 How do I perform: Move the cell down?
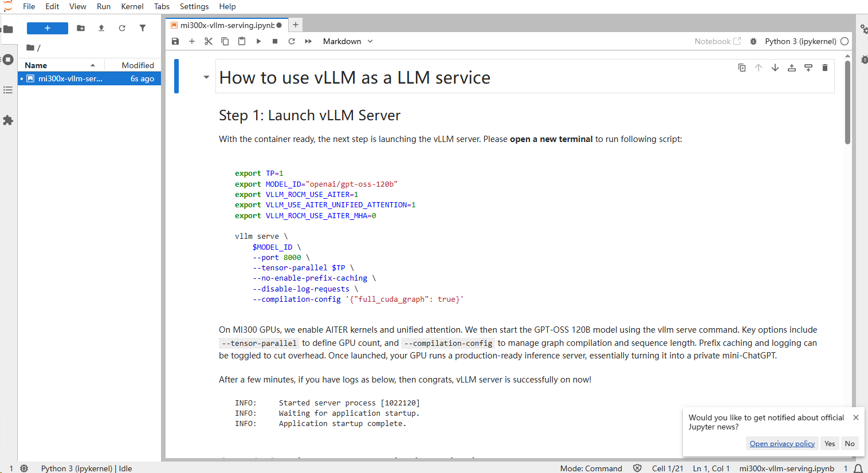(775, 68)
